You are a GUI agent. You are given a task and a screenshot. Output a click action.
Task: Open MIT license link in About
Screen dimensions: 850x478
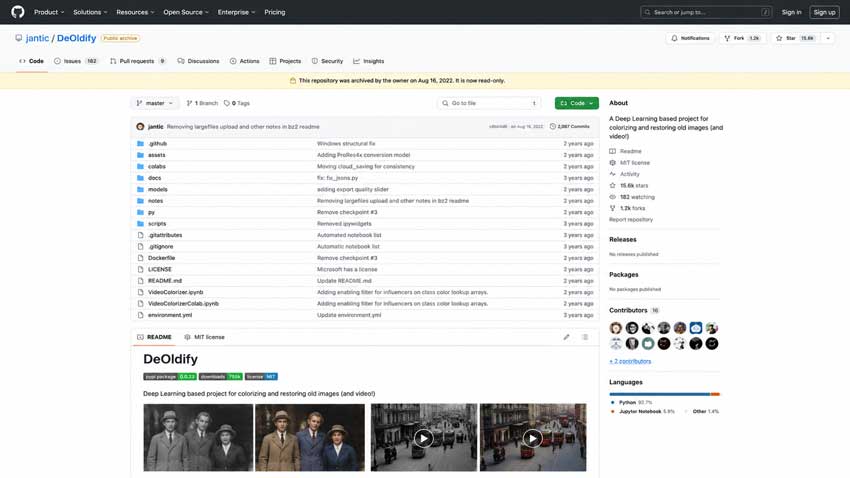(x=629, y=163)
